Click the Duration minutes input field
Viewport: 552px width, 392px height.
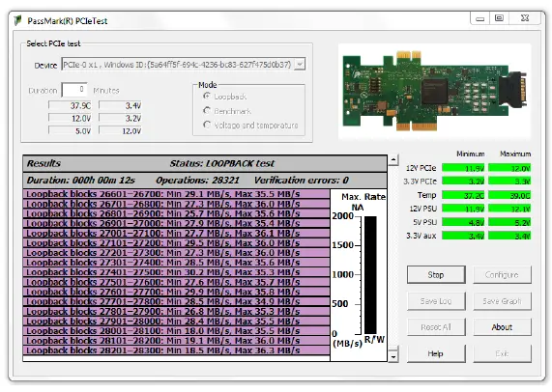pyautogui.click(x=73, y=90)
